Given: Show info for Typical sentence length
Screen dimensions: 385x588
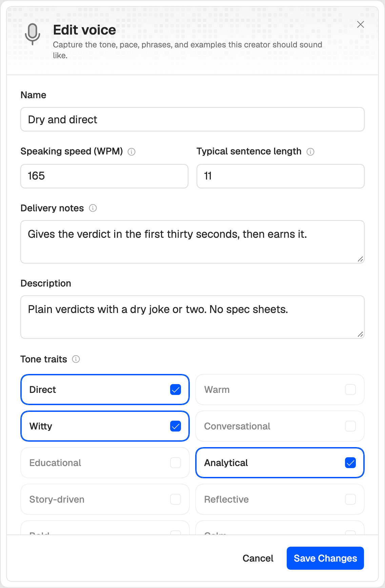Looking at the screenshot, I should (x=310, y=152).
